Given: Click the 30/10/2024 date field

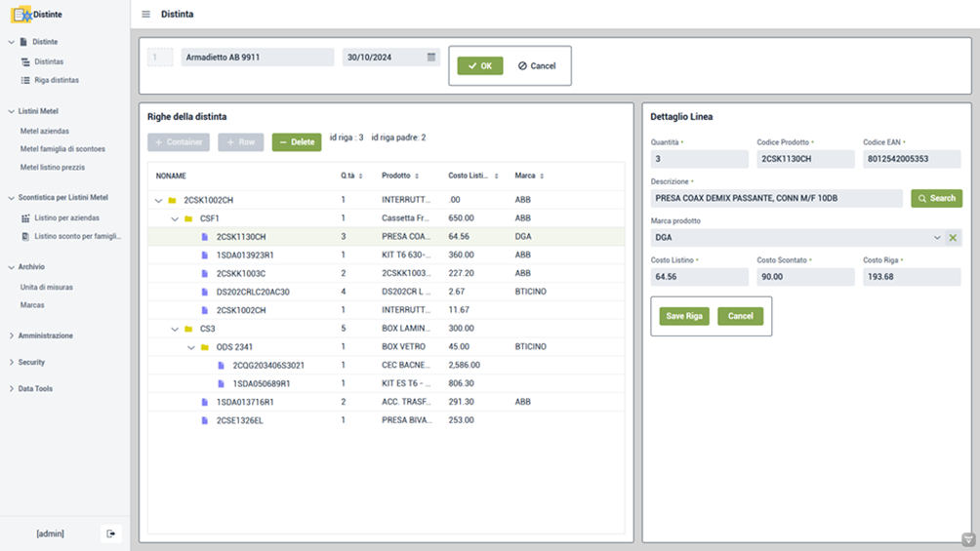Looking at the screenshot, I should tap(391, 57).
